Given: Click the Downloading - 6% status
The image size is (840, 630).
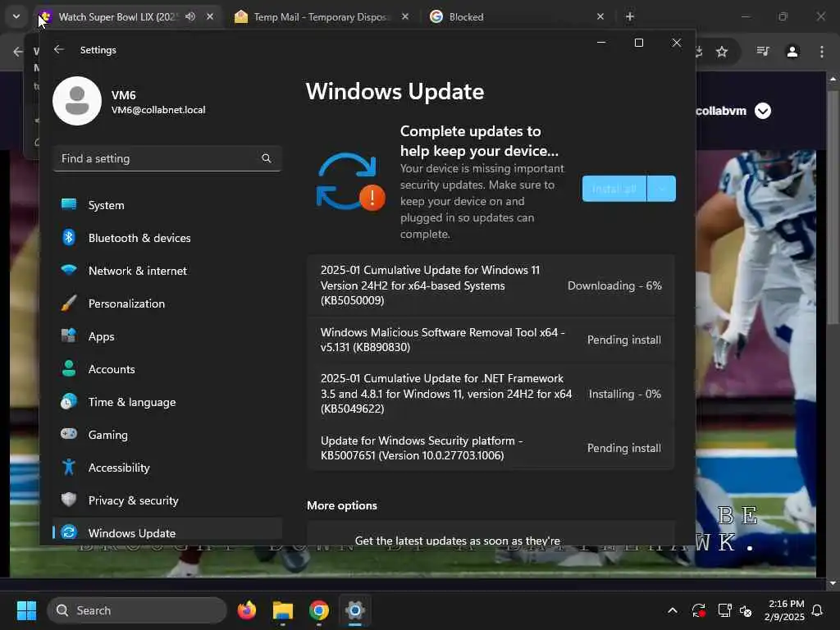Looking at the screenshot, I should pyautogui.click(x=614, y=285).
